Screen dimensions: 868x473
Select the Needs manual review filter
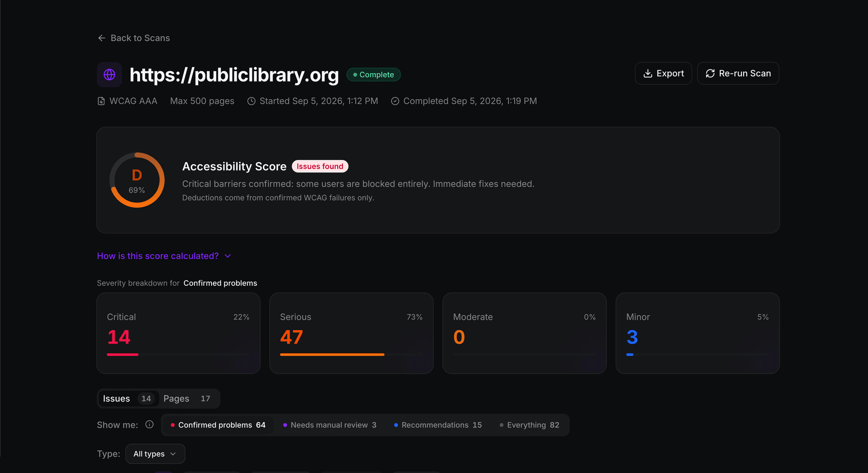coord(330,425)
